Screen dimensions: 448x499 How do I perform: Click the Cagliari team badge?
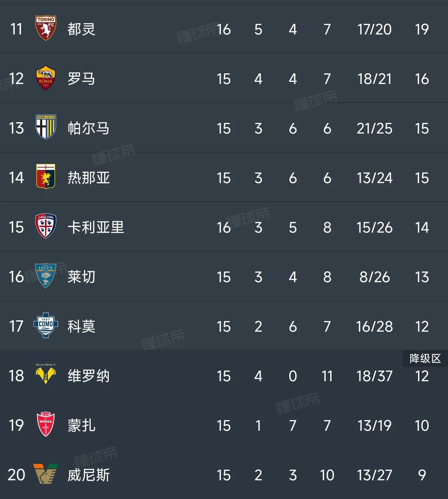coord(45,227)
